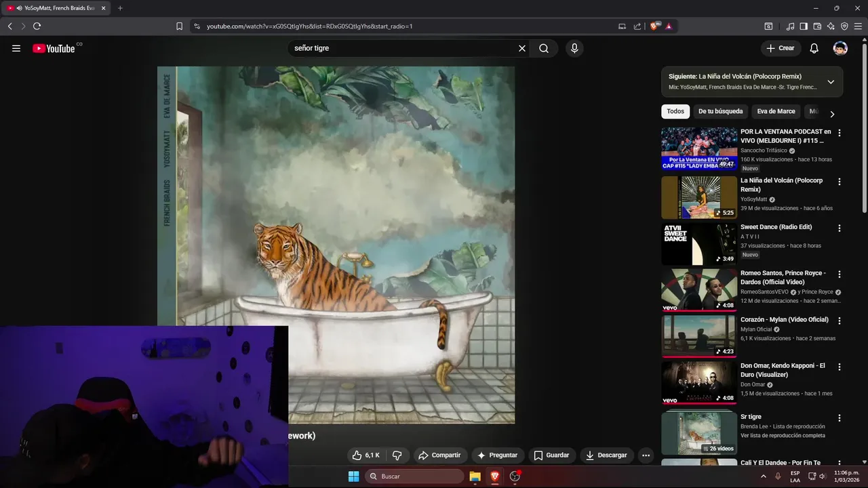The height and width of the screenshot is (488, 868).
Task: Open Brave Leo AI sparkle icon
Action: coord(831,26)
